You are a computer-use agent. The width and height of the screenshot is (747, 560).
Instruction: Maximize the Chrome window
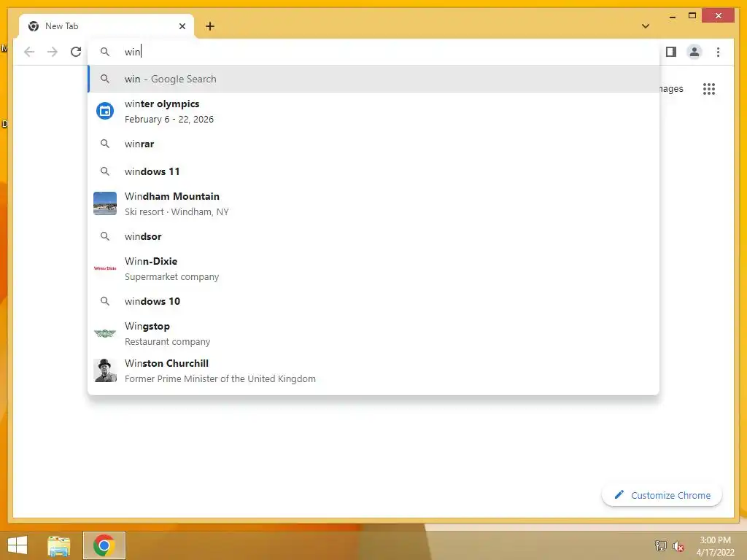692,16
